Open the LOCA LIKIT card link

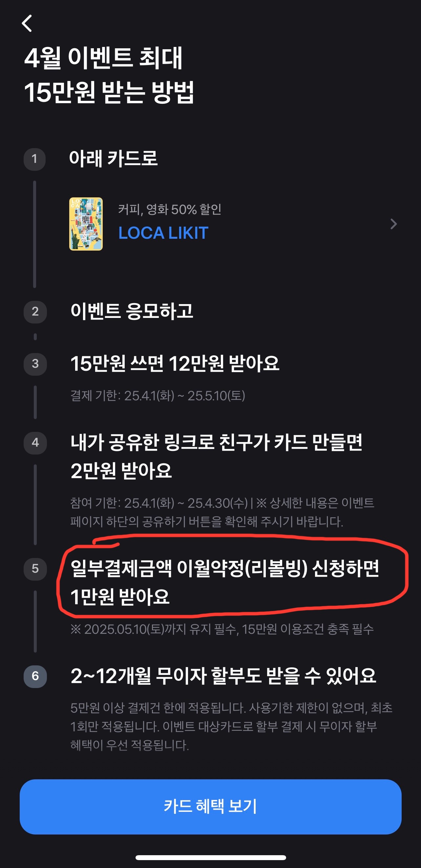click(163, 233)
